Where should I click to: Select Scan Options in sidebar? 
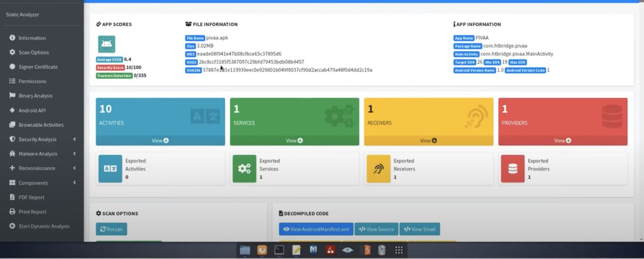(34, 53)
